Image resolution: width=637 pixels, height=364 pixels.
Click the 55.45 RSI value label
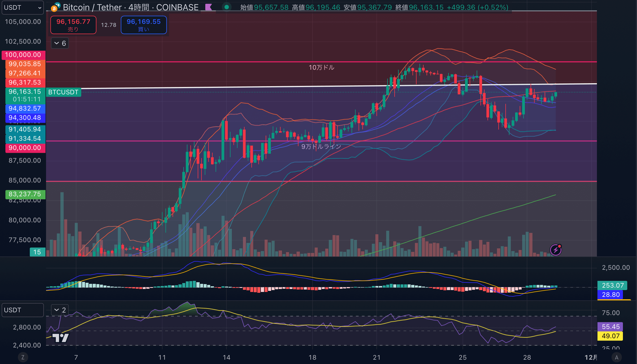click(x=610, y=327)
